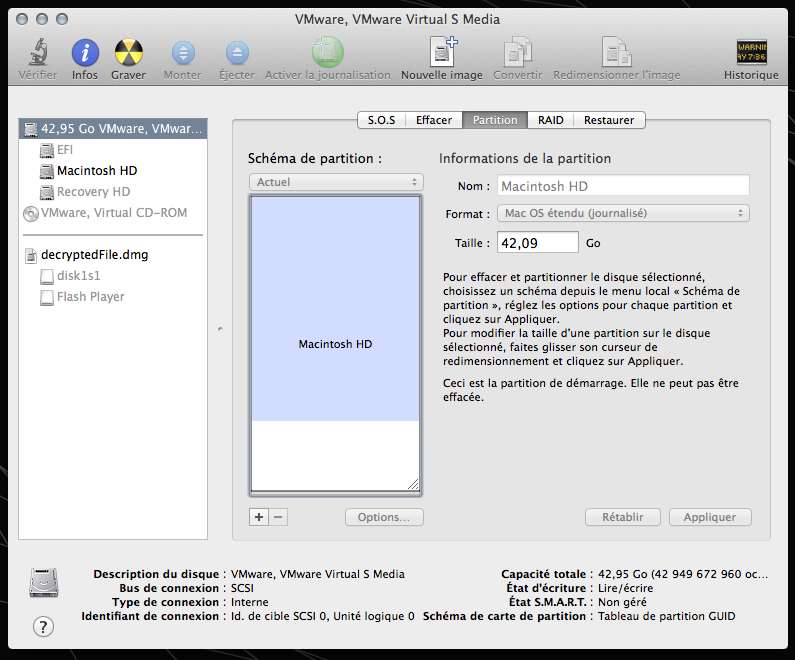Viewport: 795px width, 660px height.
Task: Click the window title VMware Virtual S Media
Action: (398, 19)
